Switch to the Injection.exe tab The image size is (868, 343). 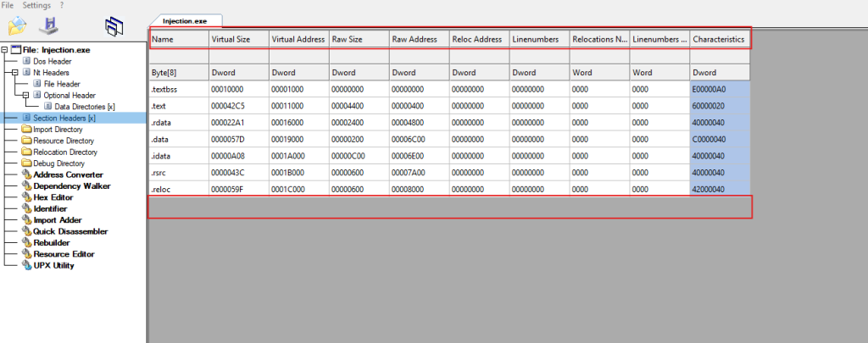185,19
